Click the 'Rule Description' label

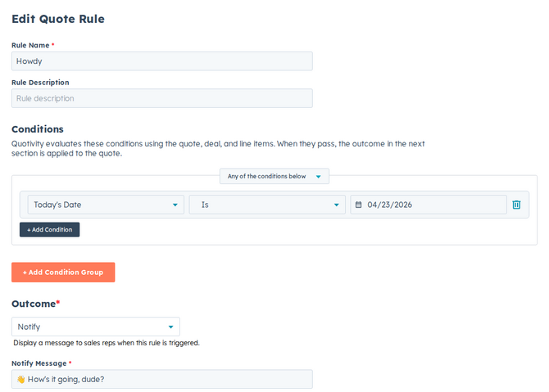pos(40,83)
